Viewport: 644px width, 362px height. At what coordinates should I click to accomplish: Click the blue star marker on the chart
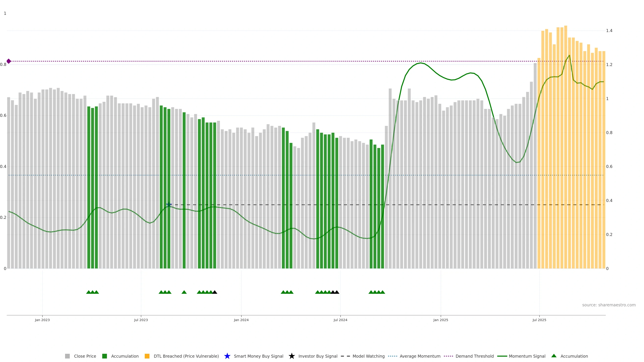[169, 205]
